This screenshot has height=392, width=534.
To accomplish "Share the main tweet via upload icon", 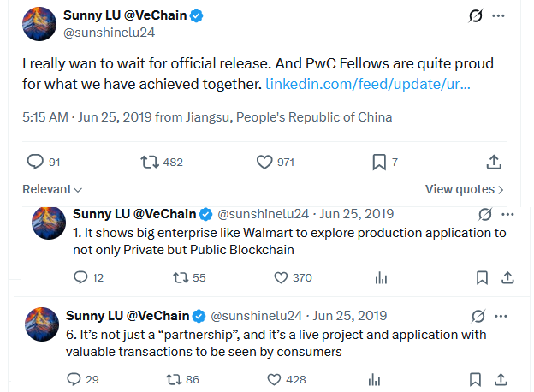I will pos(494,162).
